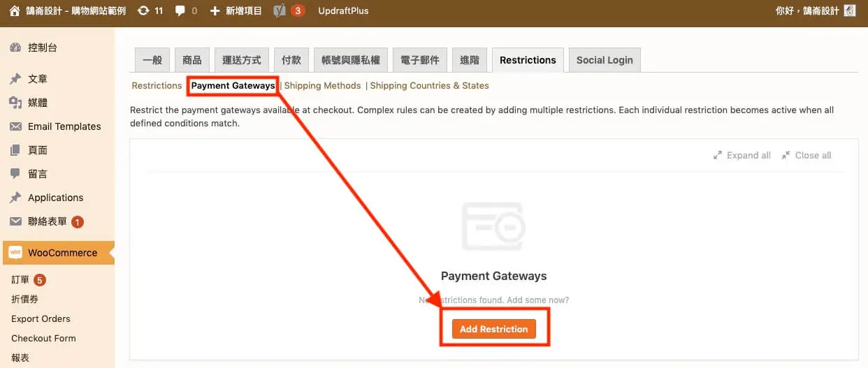Go to Shipping Countries & States
This screenshot has width=868, height=368.
(429, 85)
